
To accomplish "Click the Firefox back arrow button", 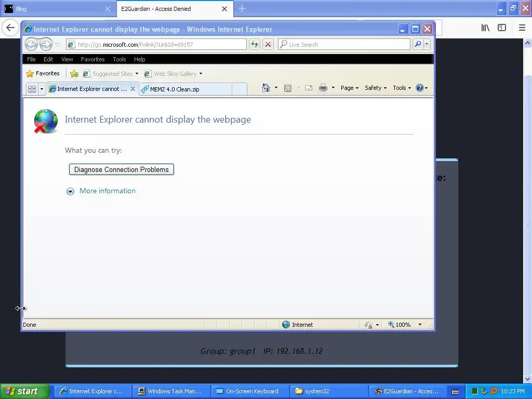I will pyautogui.click(x=10, y=28).
